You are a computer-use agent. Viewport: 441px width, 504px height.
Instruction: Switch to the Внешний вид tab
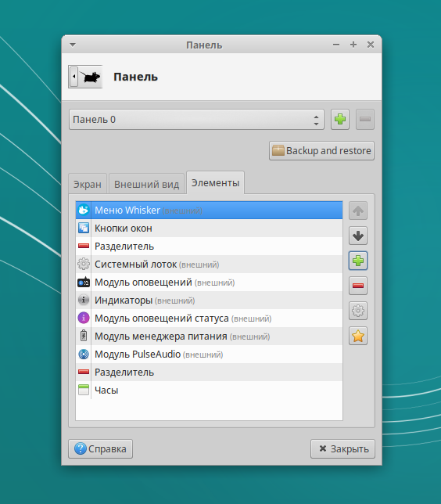coord(146,184)
